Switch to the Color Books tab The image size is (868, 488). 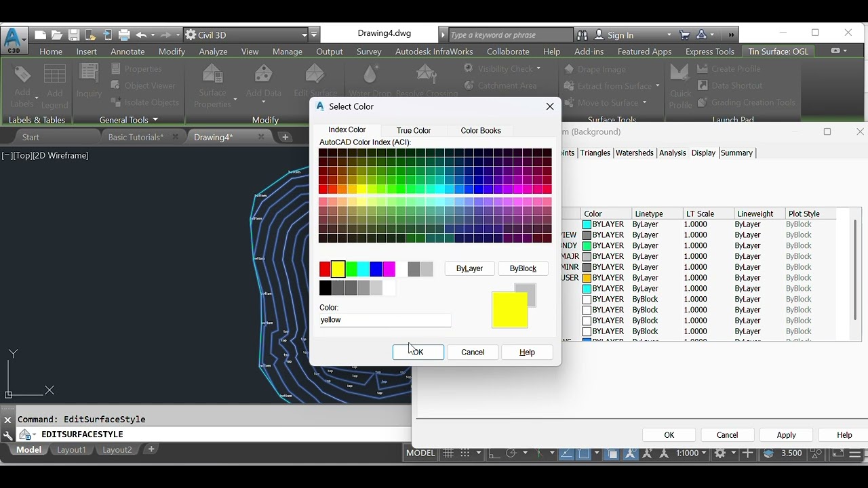(x=481, y=130)
